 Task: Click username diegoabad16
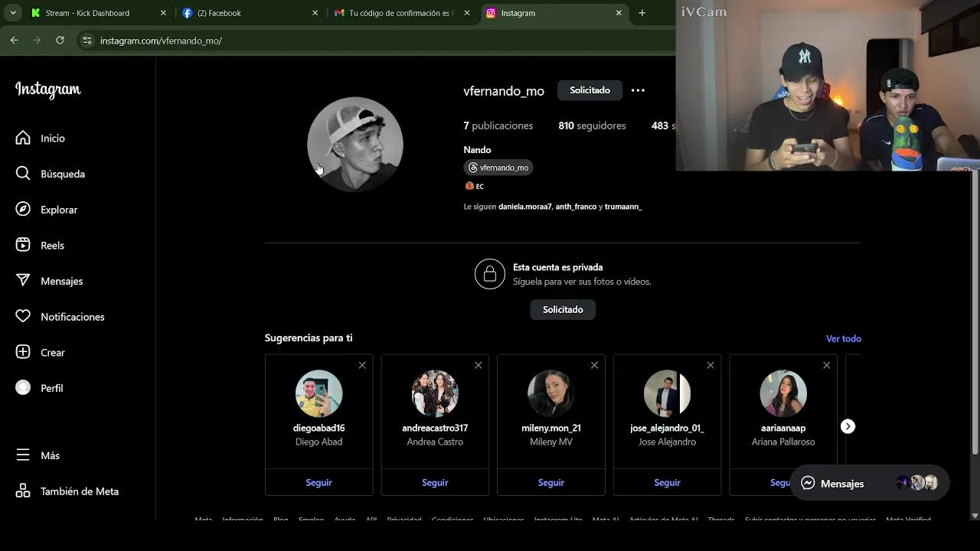(318, 428)
